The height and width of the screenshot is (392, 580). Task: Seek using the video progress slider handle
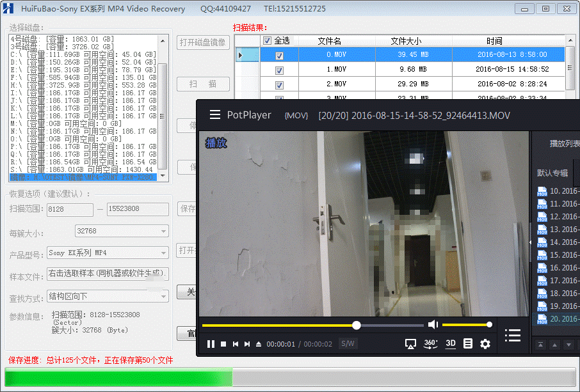pos(356,325)
